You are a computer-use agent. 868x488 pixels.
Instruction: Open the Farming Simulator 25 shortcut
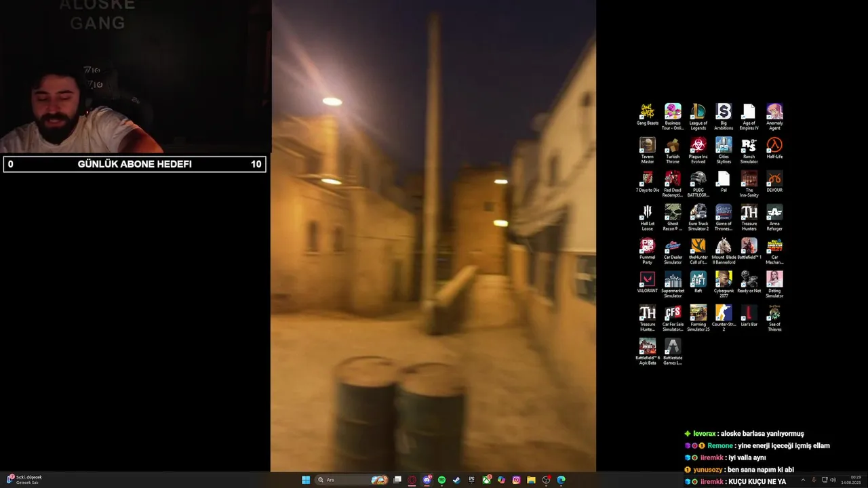[698, 318]
